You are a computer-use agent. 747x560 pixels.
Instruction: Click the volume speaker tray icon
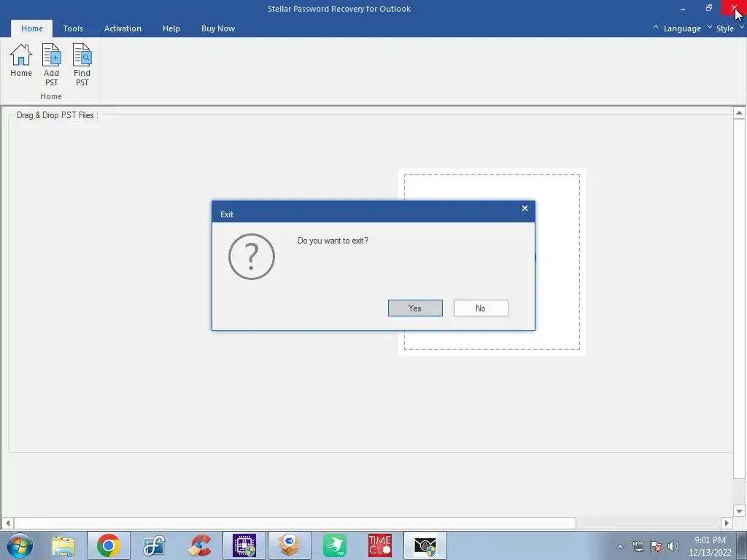673,546
